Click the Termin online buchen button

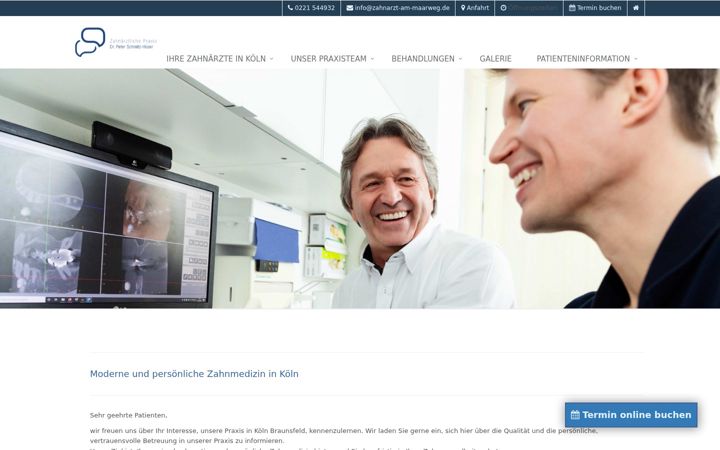(x=631, y=415)
